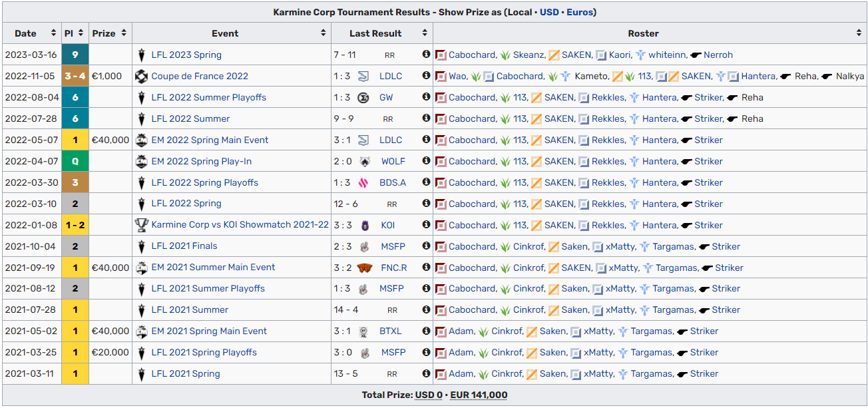Click date 2021-10-04 cell
868x408 pixels.
click(x=31, y=246)
